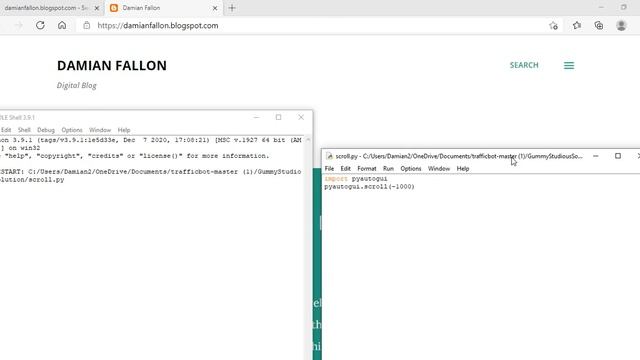Image resolution: width=640 pixels, height=360 pixels.
Task: Open Format menu in scroll.py editor
Action: tap(367, 169)
